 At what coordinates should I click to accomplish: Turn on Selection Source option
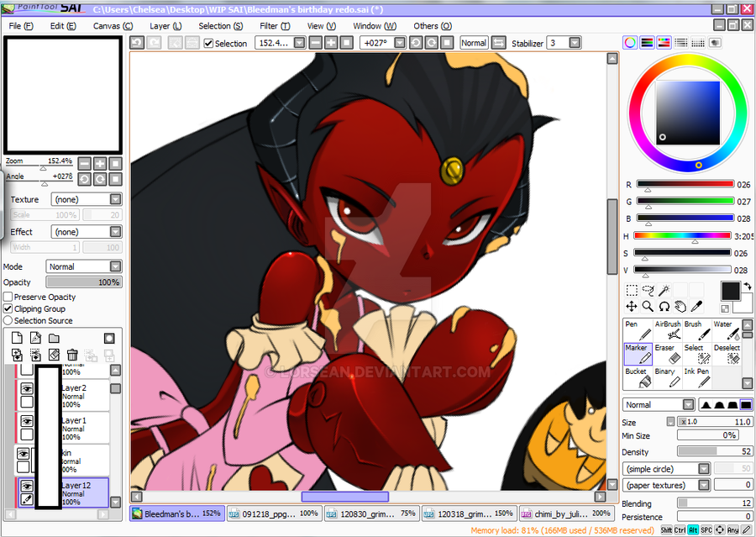click(x=8, y=320)
